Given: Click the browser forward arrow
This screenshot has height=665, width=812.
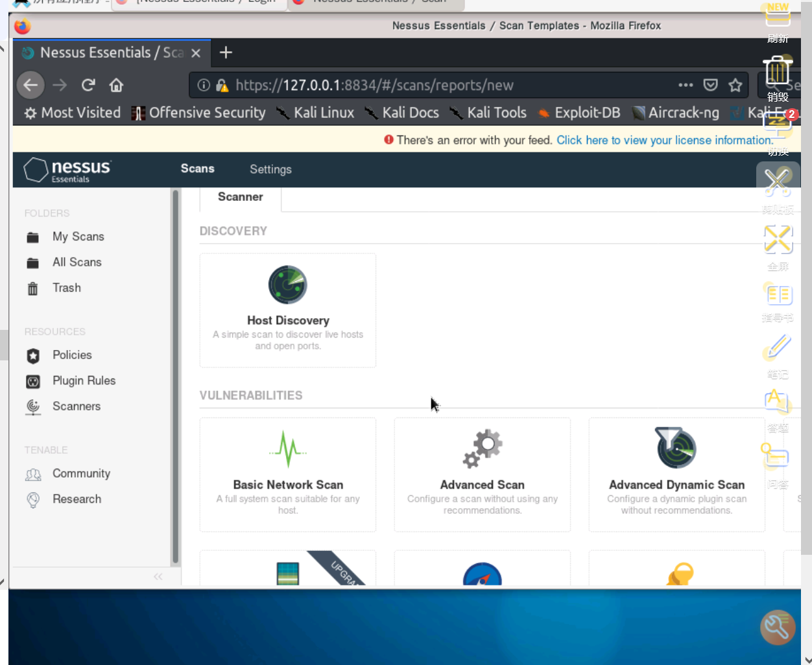Looking at the screenshot, I should (x=60, y=85).
